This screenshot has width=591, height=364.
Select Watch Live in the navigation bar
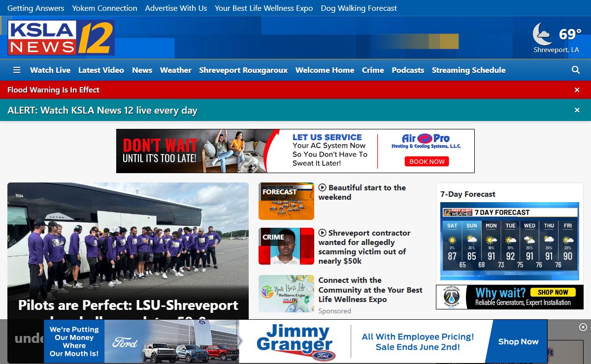[x=50, y=70]
